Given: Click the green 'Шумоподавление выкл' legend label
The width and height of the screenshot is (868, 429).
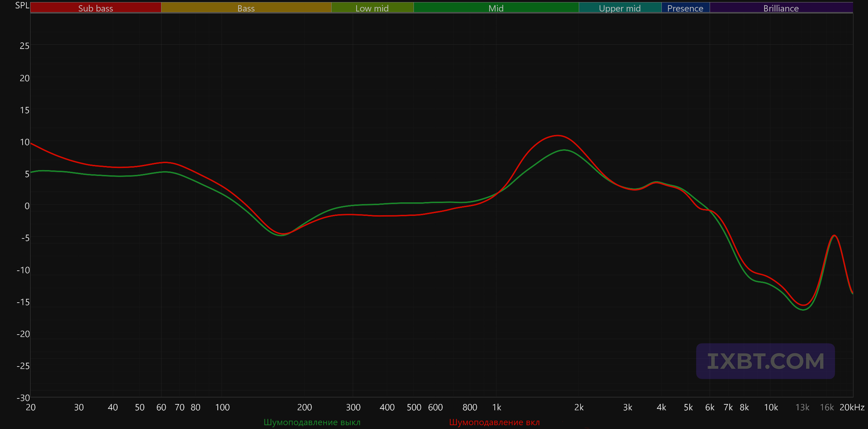Looking at the screenshot, I should click(x=312, y=422).
